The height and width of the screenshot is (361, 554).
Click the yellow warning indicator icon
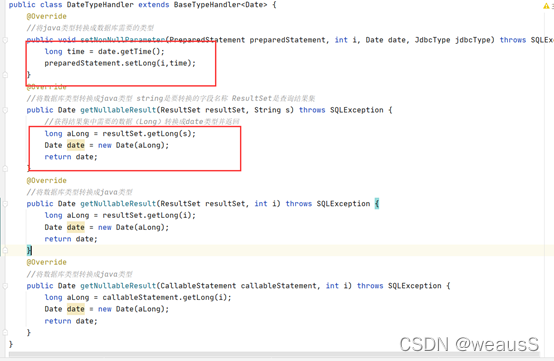(x=546, y=6)
